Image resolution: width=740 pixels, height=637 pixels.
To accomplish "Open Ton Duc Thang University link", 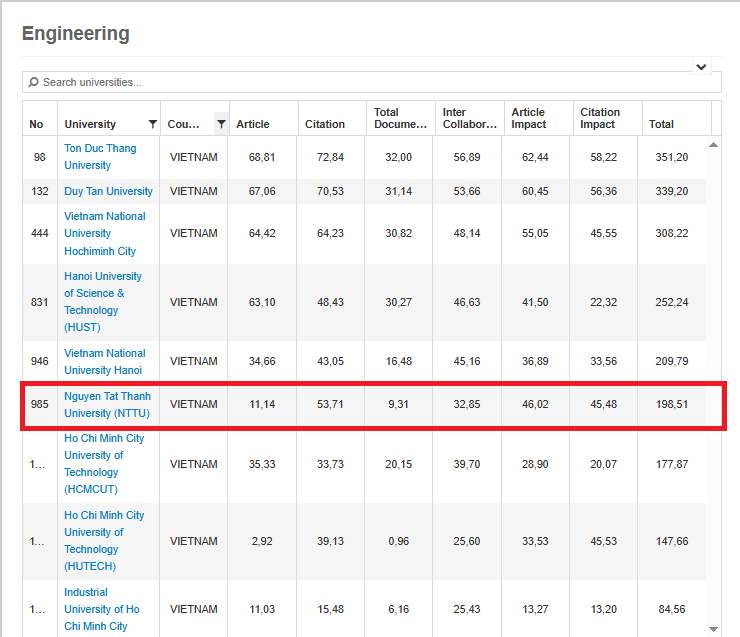I will pyautogui.click(x=100, y=157).
